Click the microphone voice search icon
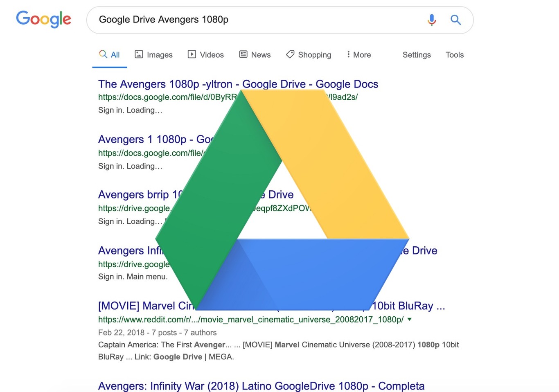Viewport: 559px width, 392px height. click(x=431, y=20)
